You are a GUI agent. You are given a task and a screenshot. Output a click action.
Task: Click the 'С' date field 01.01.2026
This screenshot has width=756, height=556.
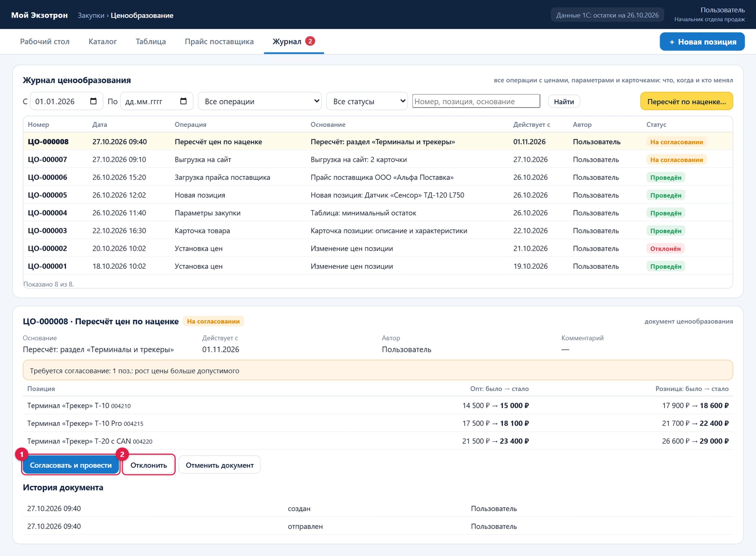pos(66,101)
